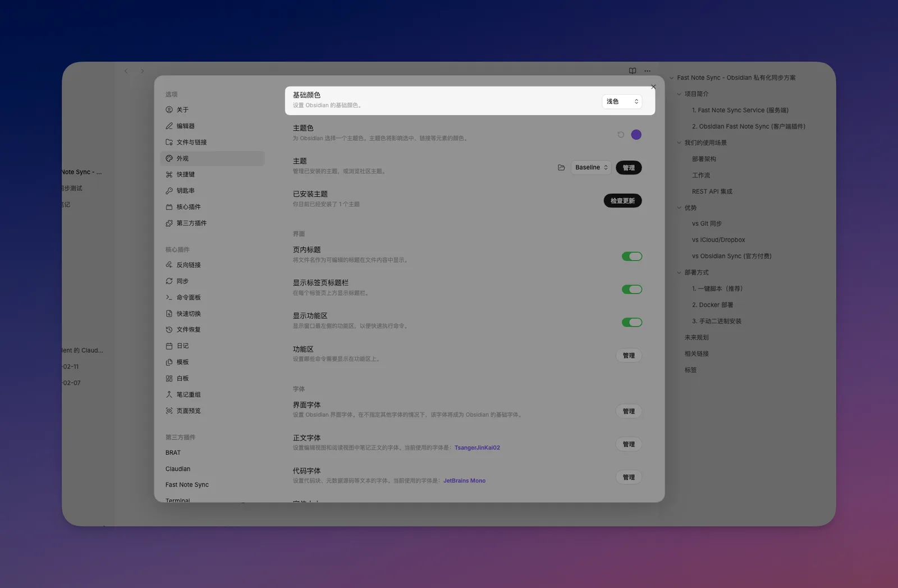
Task: Click 管理 in the 正文字体 row
Action: pyautogui.click(x=629, y=444)
